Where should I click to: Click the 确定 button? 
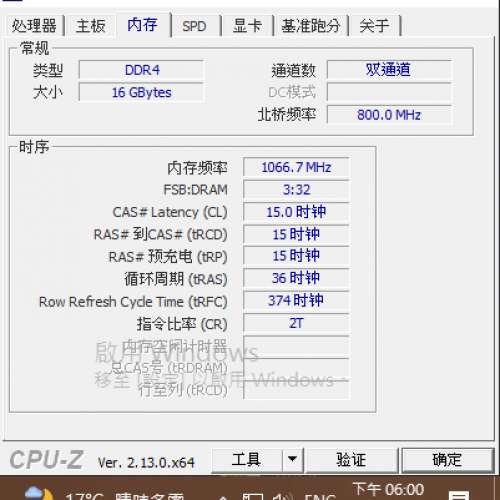pyautogui.click(x=447, y=460)
